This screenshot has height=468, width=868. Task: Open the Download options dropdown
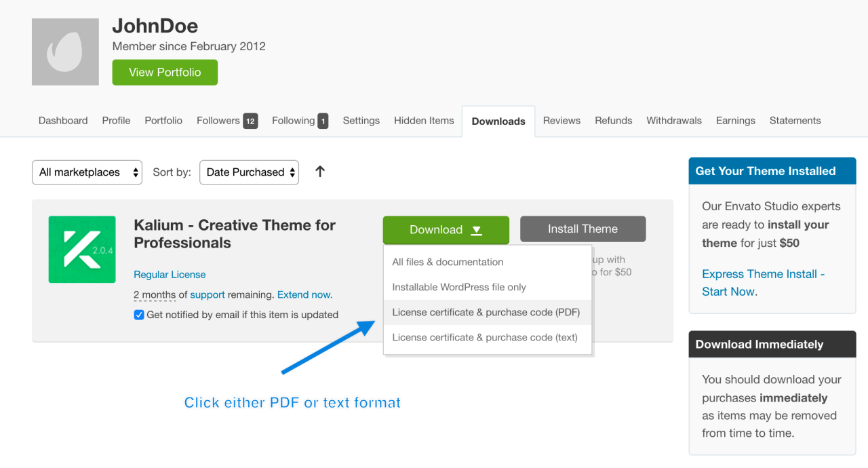tap(446, 230)
